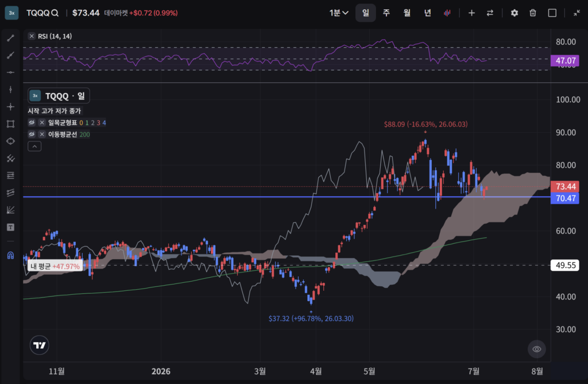Click the 3x TQQQ ticker logo in header
Screen dimensions: 588x384
coord(11,13)
